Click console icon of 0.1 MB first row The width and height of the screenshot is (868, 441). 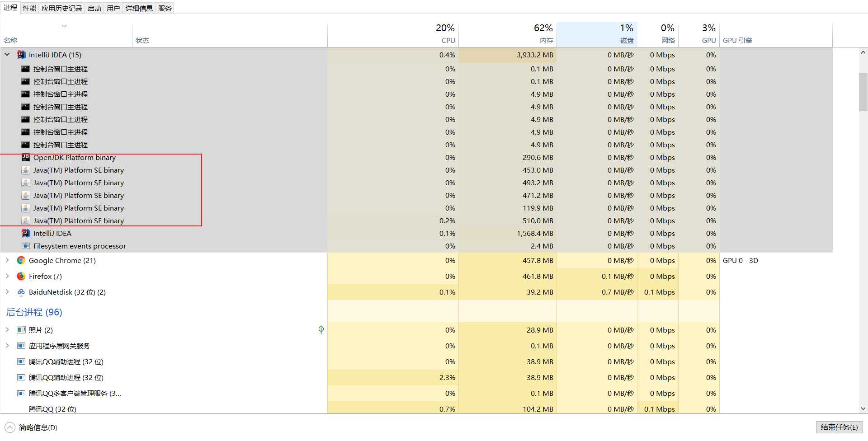(x=26, y=69)
